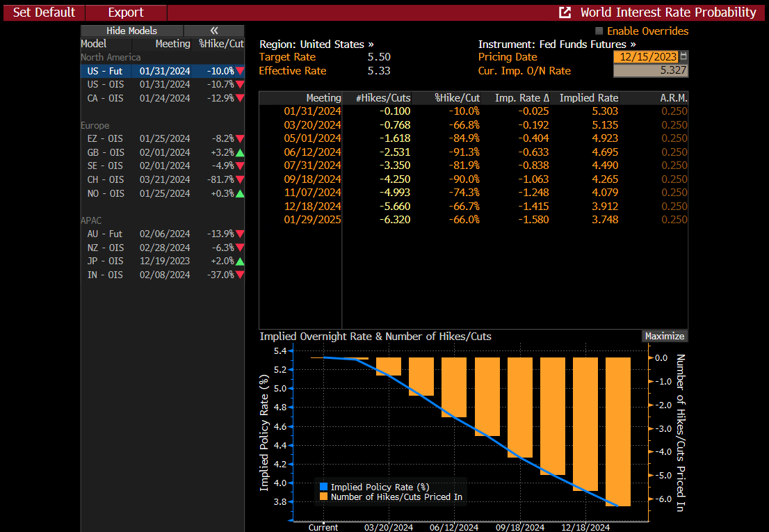The image size is (769, 532).
Task: Toggle the Number of Hikes/Cuts Priced In legend
Action: tap(324, 497)
